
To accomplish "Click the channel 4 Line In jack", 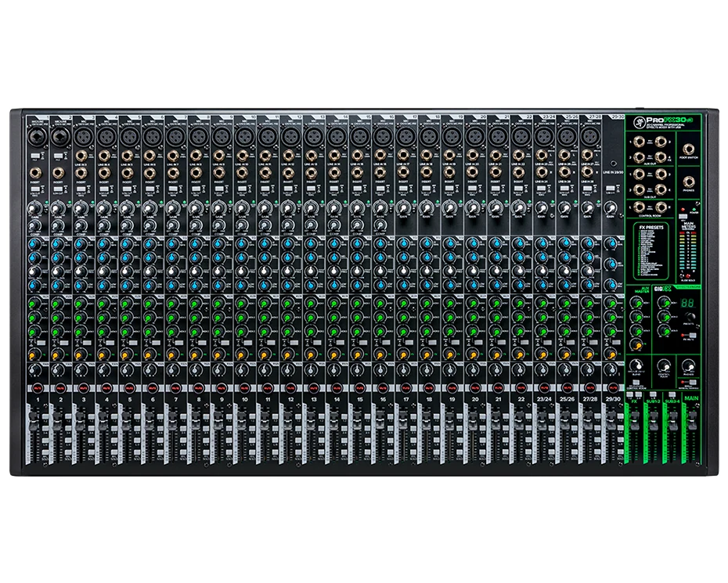I will coord(104,156).
